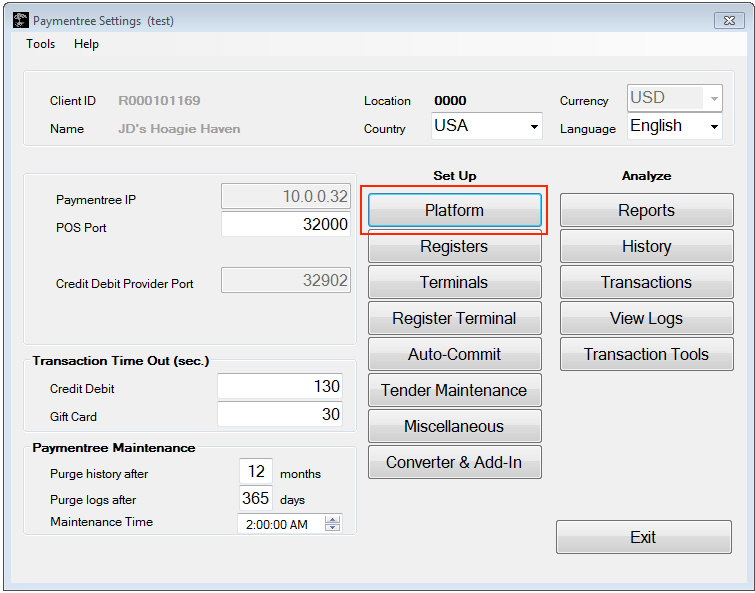Open the Help menu

click(x=86, y=44)
